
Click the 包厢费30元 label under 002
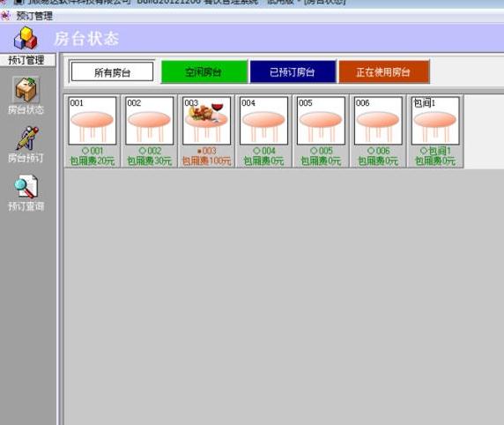[150, 160]
